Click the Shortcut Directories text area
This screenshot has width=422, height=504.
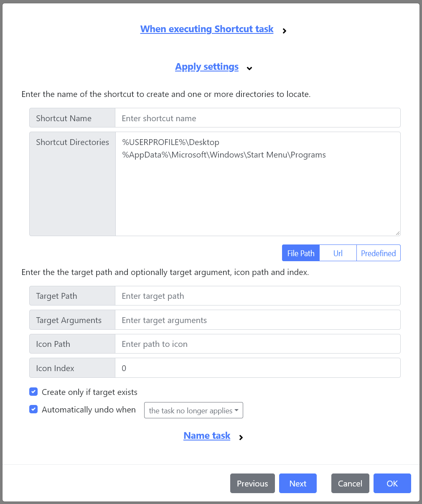pyautogui.click(x=257, y=184)
